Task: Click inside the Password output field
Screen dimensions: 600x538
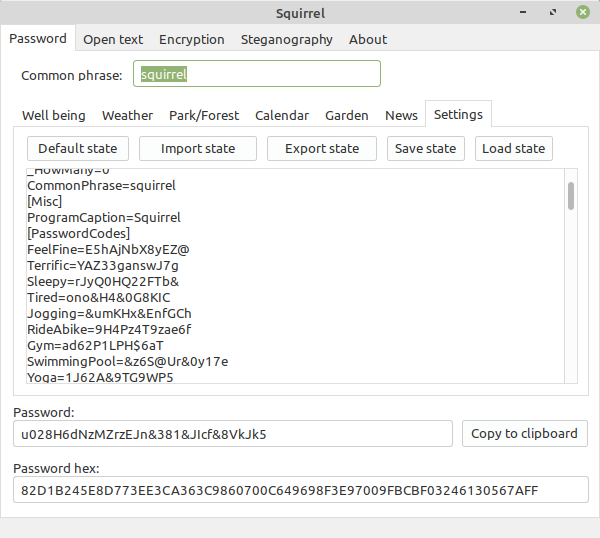Action: point(233,434)
